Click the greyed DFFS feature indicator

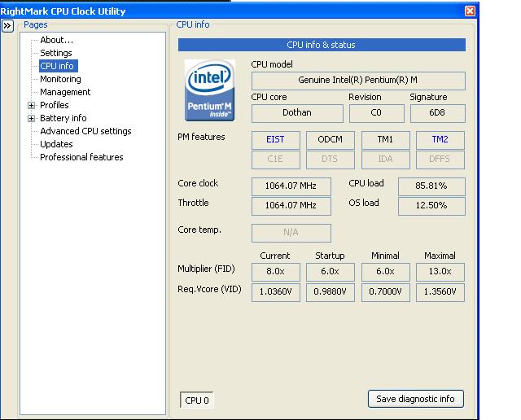click(x=440, y=160)
